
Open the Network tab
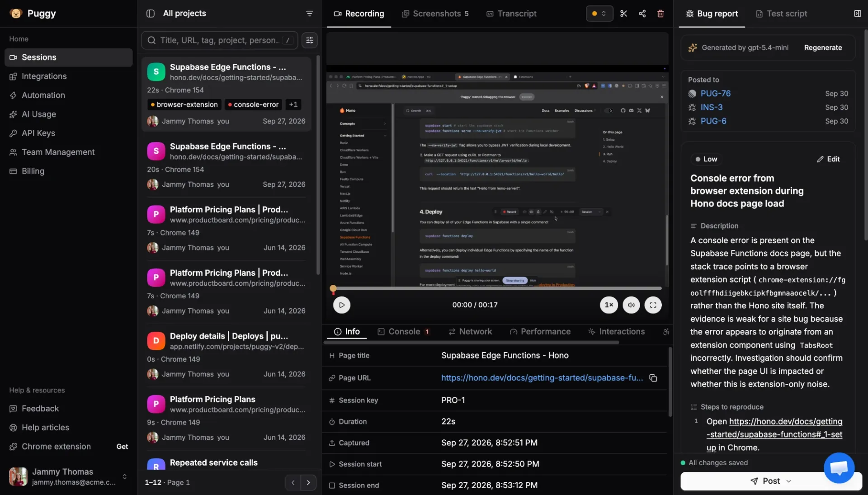coord(470,332)
